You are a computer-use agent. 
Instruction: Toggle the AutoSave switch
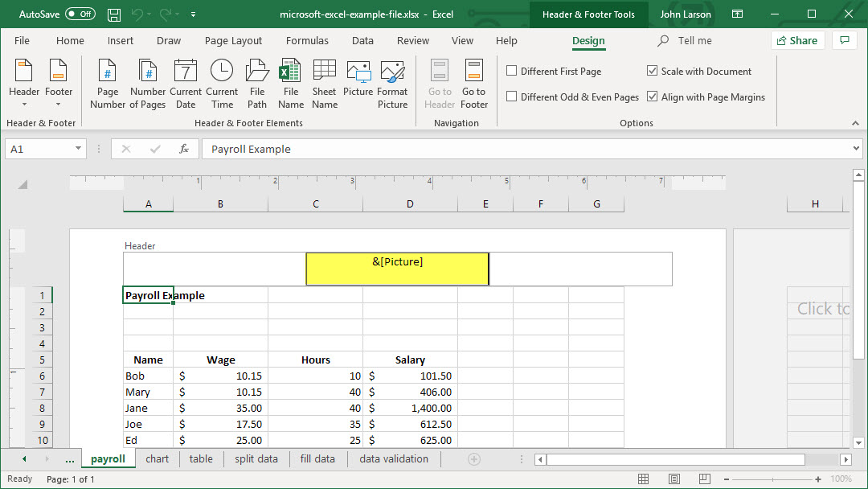click(x=80, y=14)
